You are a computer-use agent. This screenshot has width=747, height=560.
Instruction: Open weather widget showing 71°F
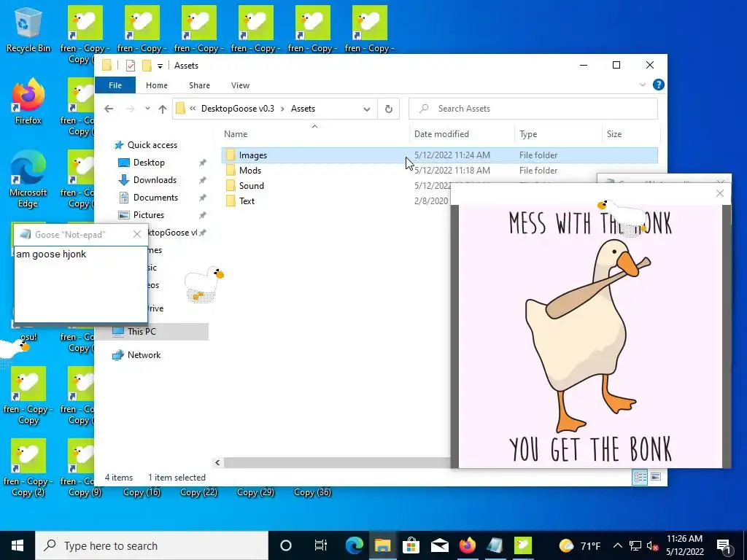579,545
